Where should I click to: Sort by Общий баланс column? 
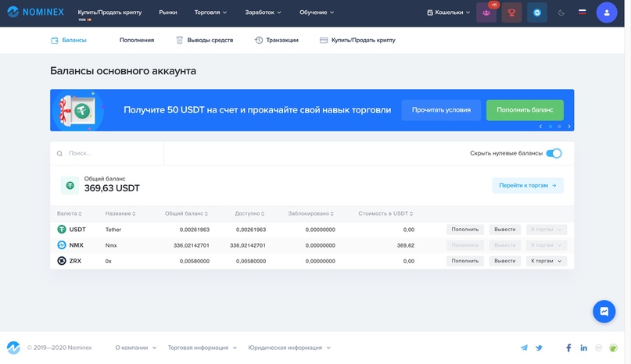tap(186, 213)
